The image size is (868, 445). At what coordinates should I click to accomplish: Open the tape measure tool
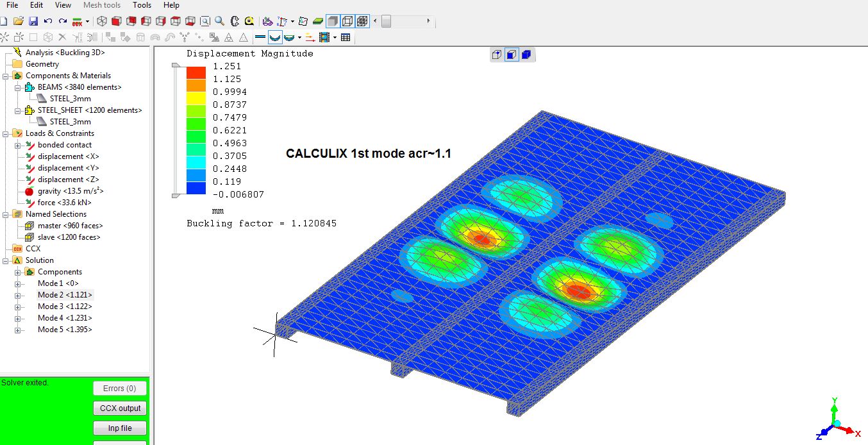tap(249, 21)
